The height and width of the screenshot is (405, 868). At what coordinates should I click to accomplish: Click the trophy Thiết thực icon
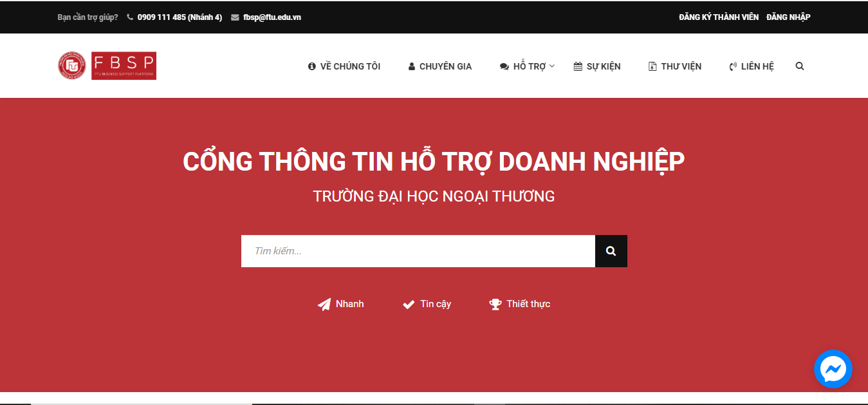[495, 305]
